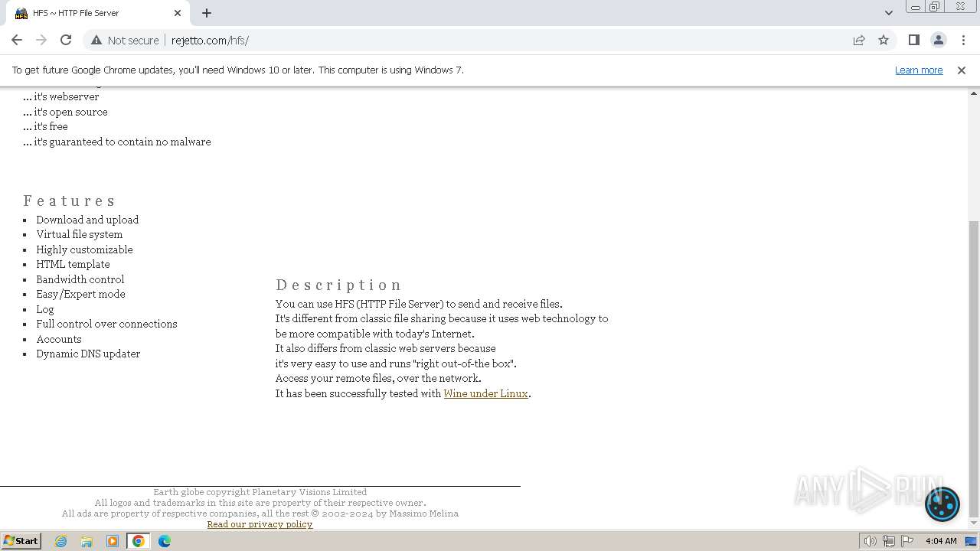The width and height of the screenshot is (980, 551).
Task: Launch Internet Explorer from taskbar
Action: [x=61, y=541]
